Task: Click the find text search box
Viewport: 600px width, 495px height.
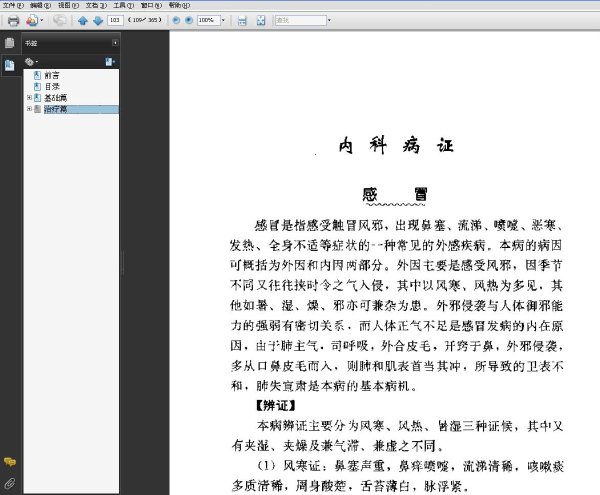Action: [300, 20]
